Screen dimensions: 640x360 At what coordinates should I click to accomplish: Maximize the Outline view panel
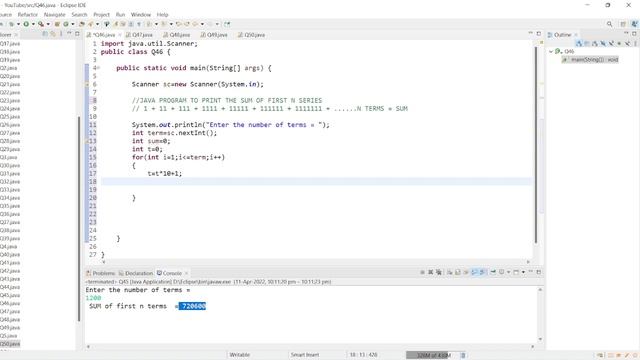coord(634,33)
